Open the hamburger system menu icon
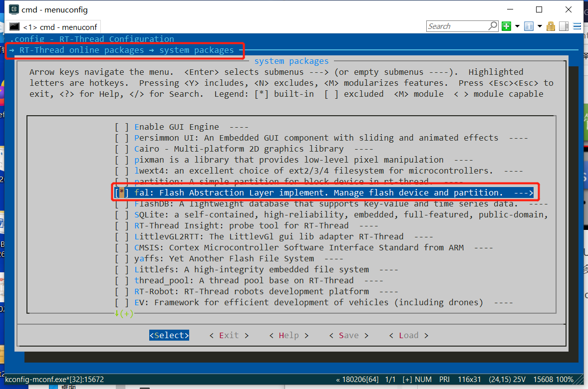 point(577,26)
